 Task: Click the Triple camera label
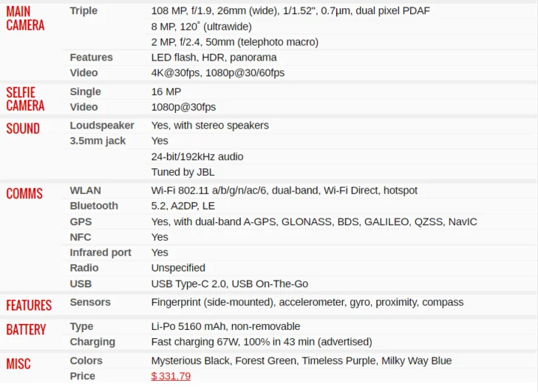pyautogui.click(x=84, y=10)
